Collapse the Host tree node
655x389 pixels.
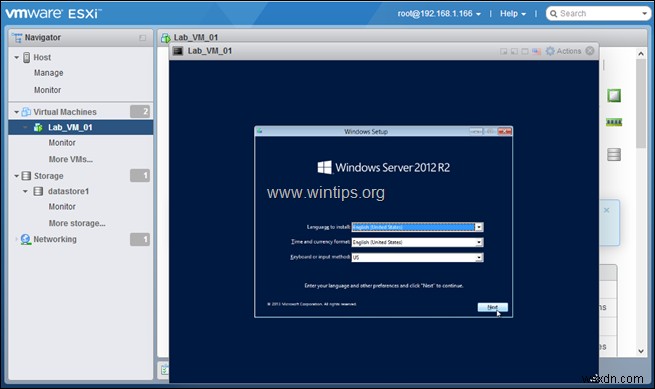17,57
